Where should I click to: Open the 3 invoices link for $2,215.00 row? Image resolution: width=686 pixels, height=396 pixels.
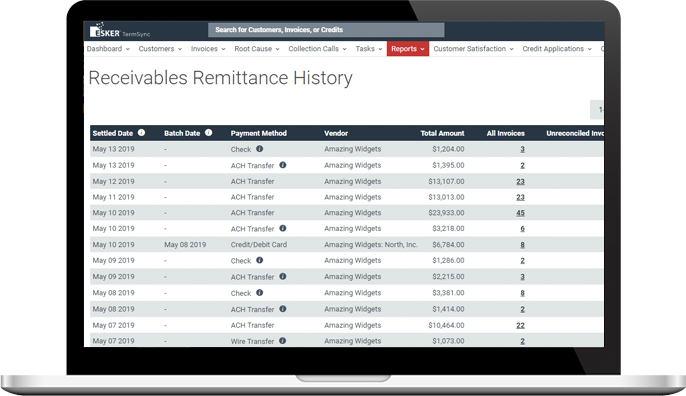coord(522,277)
